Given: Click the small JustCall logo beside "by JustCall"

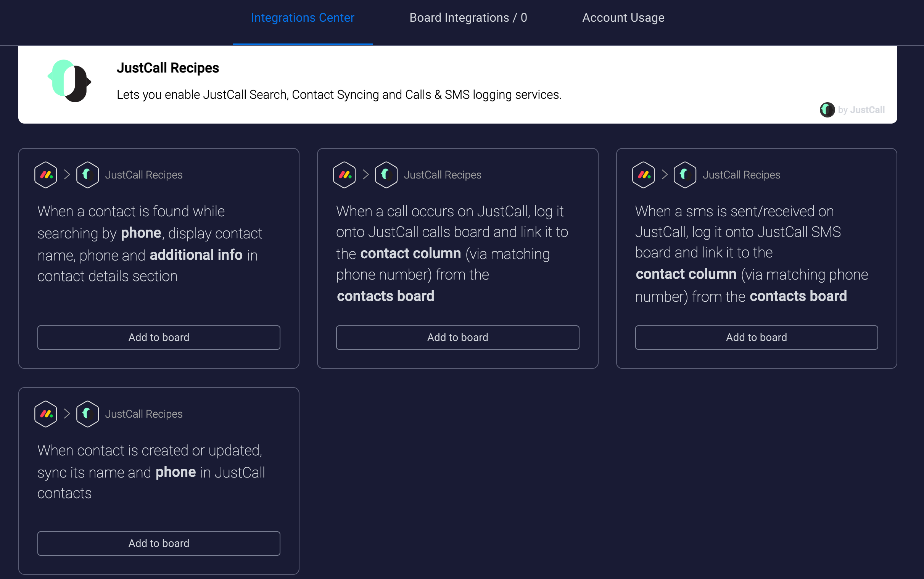Looking at the screenshot, I should tap(827, 110).
